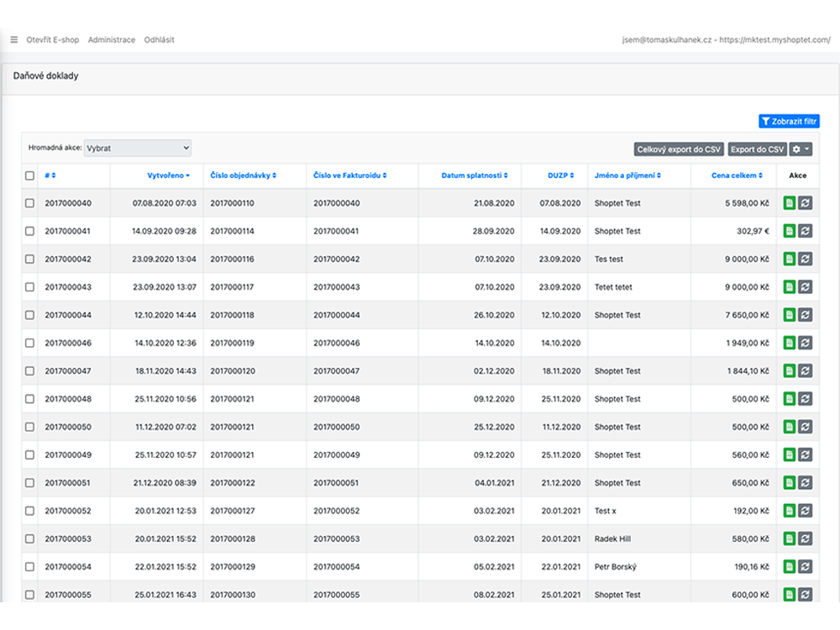Click the sync icon for invoice 2017000044
This screenshot has height=630, width=840.
coord(806,315)
